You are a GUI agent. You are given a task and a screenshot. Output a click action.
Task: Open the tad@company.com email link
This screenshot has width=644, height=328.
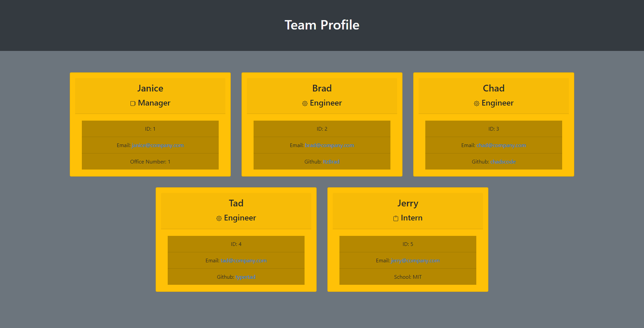[244, 261]
